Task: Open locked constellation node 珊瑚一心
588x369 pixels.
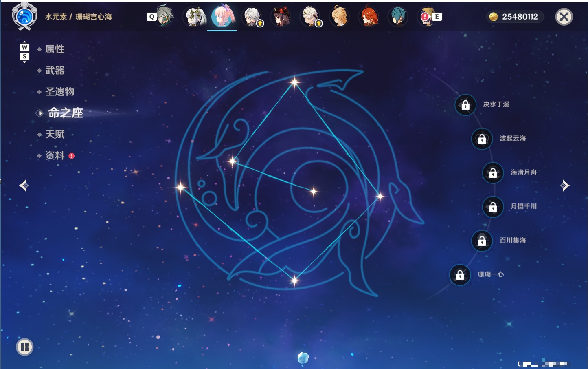Action: [x=460, y=275]
